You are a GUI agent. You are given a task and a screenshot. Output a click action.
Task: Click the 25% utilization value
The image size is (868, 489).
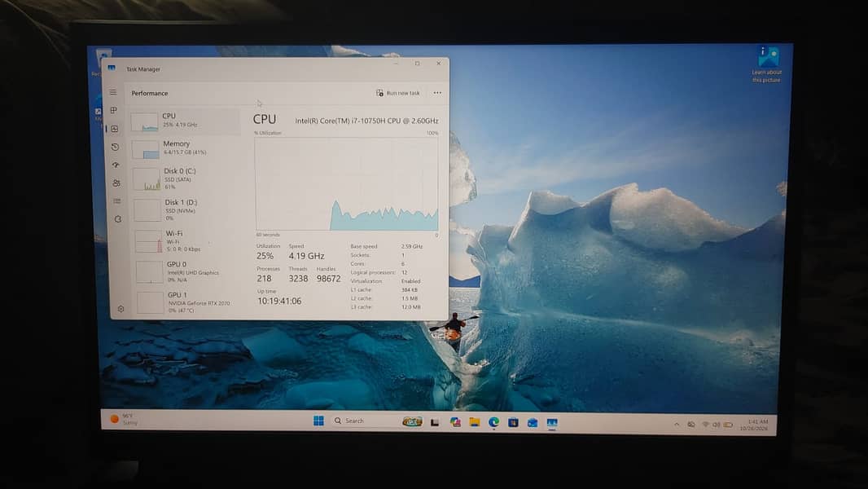(x=265, y=256)
